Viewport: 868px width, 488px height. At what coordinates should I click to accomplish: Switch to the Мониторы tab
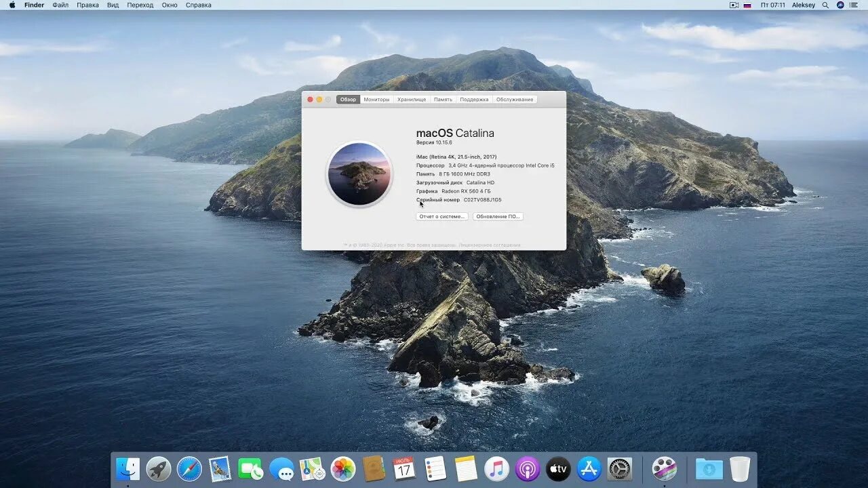[376, 100]
